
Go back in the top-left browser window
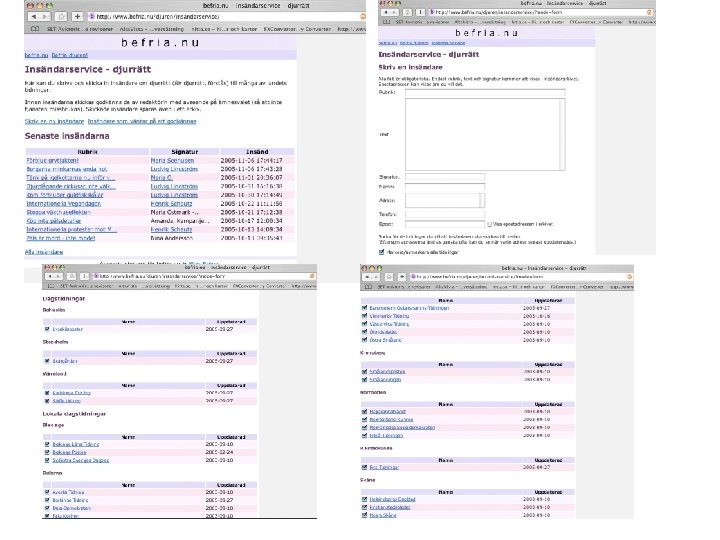[34, 17]
